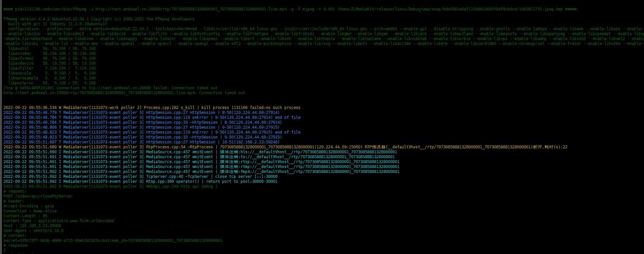Click the 'POST /index/api/closeRtpServer' line
644x254 pixels.
point(38,196)
